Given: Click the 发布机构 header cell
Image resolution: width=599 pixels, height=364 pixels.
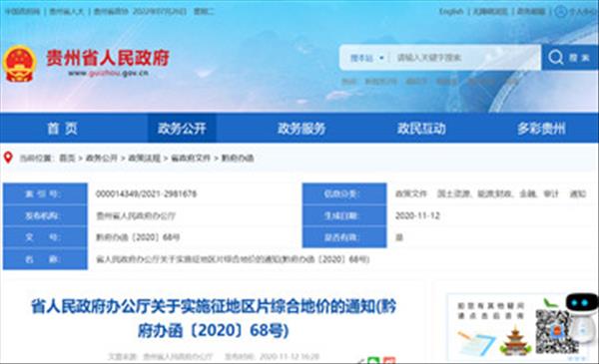Looking at the screenshot, I should point(45,215).
